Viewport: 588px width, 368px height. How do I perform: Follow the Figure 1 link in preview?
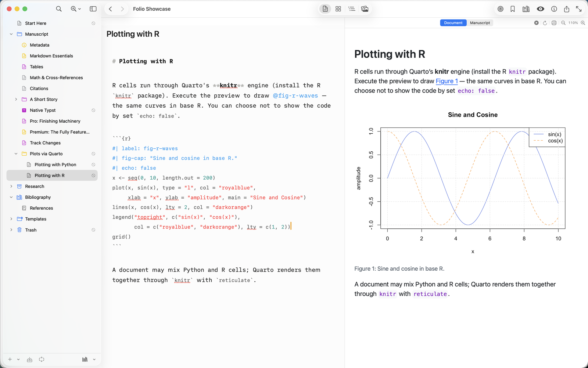coord(447,81)
